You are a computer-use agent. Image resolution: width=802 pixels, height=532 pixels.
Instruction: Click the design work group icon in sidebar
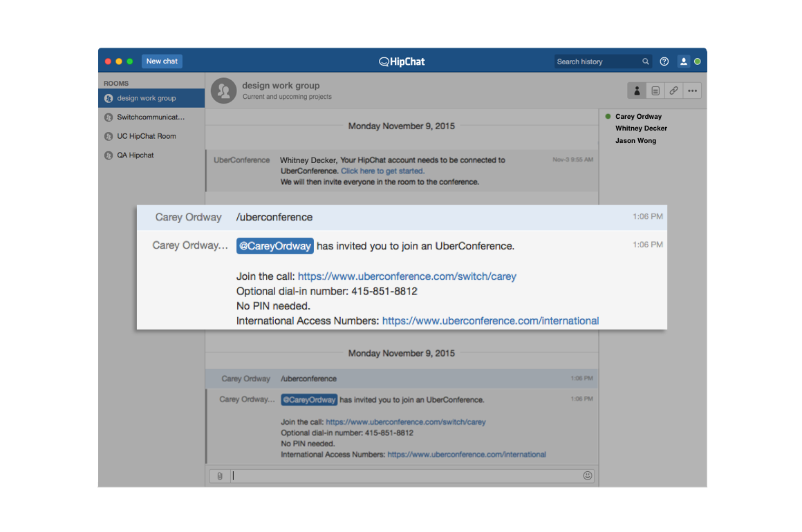[x=109, y=98]
